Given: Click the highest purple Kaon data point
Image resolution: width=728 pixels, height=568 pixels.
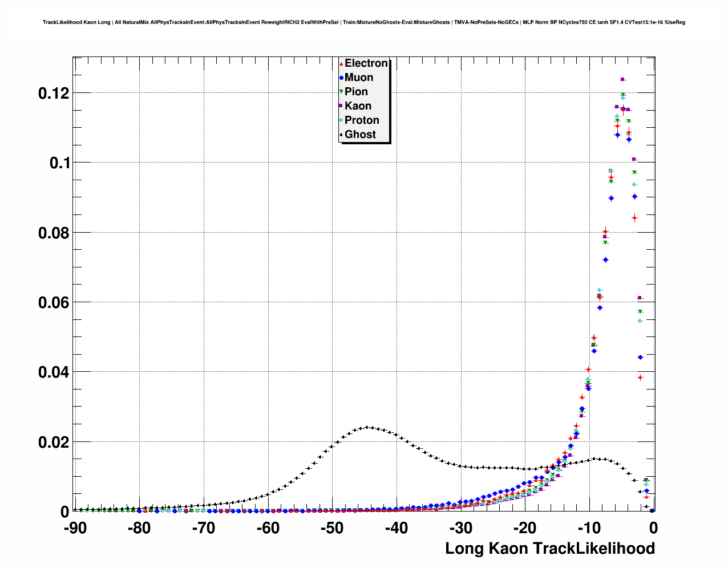Looking at the screenshot, I should pyautogui.click(x=622, y=79).
